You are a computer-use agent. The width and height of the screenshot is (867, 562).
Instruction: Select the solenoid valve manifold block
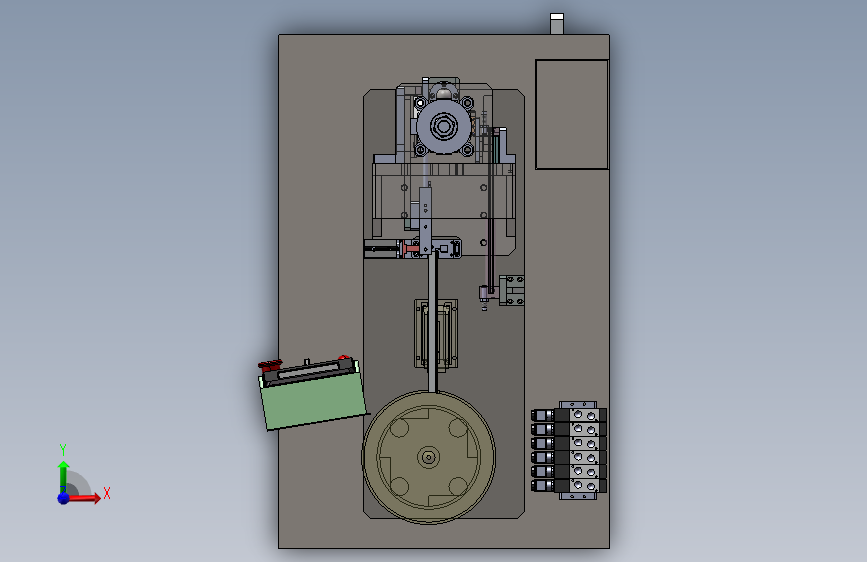[x=569, y=450]
